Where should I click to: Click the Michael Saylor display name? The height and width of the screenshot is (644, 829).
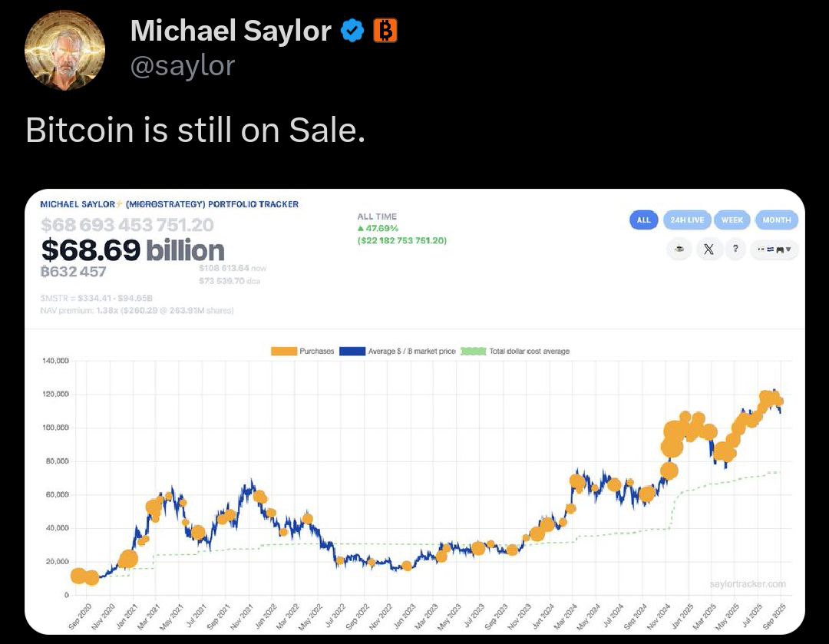point(230,31)
